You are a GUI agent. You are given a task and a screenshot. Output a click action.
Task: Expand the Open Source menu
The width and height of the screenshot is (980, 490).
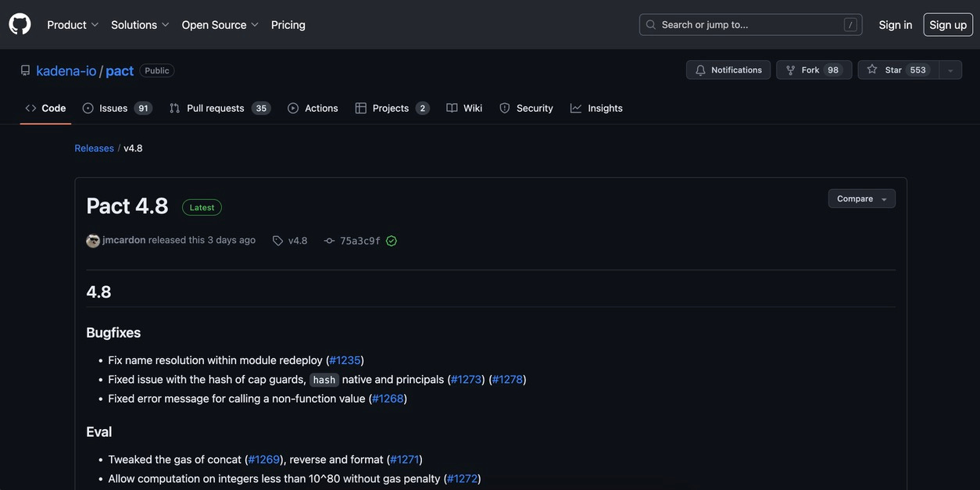[x=220, y=25]
